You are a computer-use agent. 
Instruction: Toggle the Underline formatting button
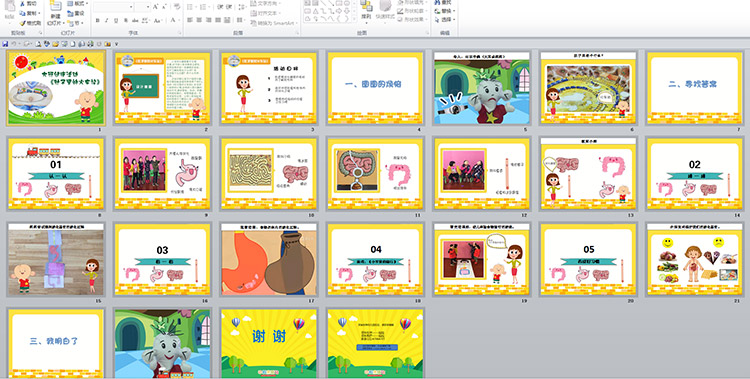point(116,21)
